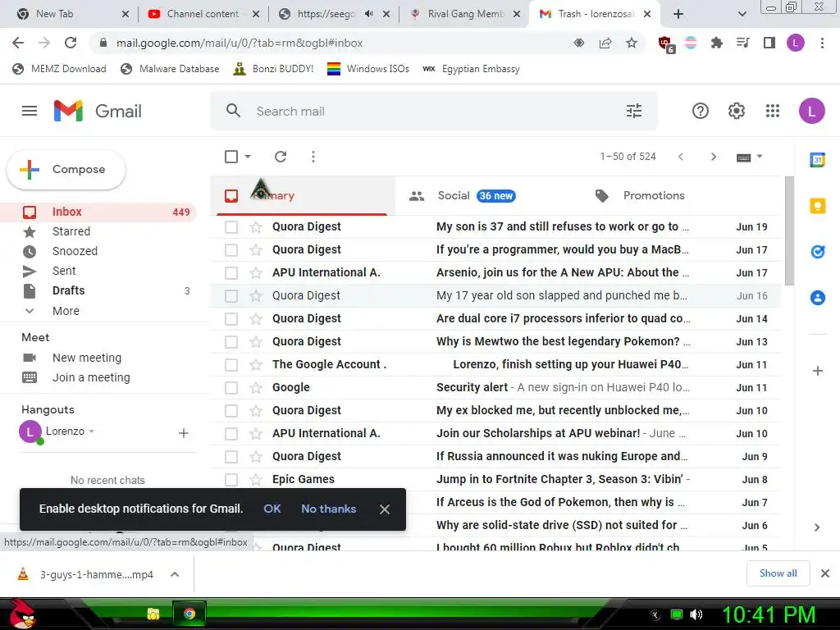
Task: Open Google Tasks side panel icon
Action: (x=818, y=251)
